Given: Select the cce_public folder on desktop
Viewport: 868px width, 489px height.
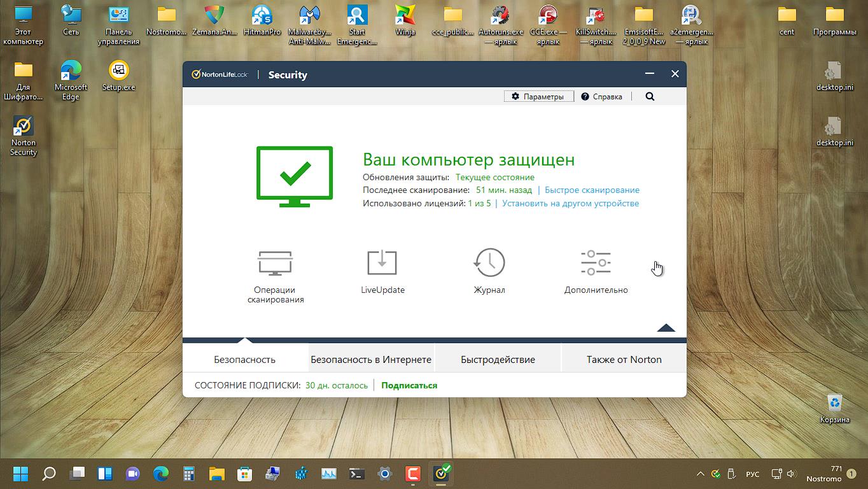Looking at the screenshot, I should [453, 20].
